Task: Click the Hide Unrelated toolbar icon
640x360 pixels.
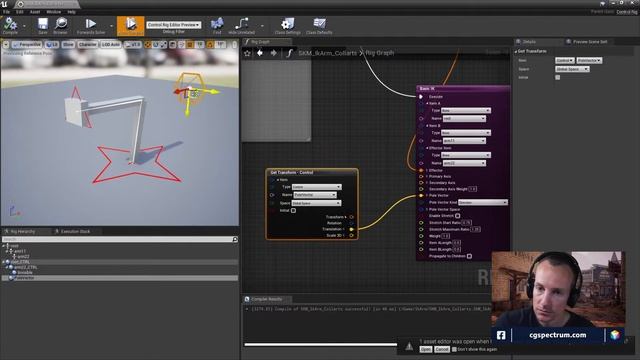Action: click(x=241, y=26)
